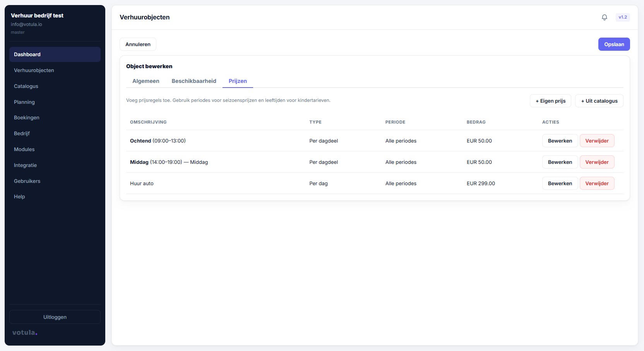Delete the Ochtend price rule
This screenshot has width=644, height=351.
pos(596,141)
